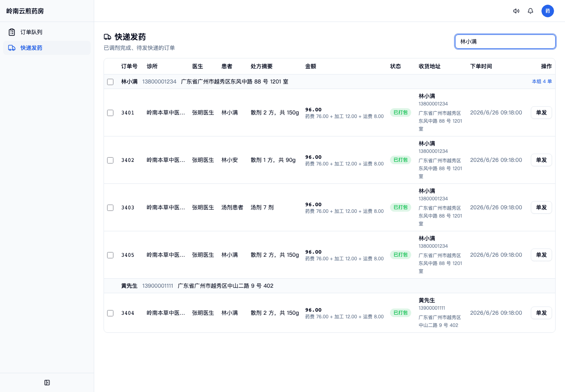Click clinic name 岭南本草中医… in order 3404
The image size is (565, 392).
click(166, 313)
